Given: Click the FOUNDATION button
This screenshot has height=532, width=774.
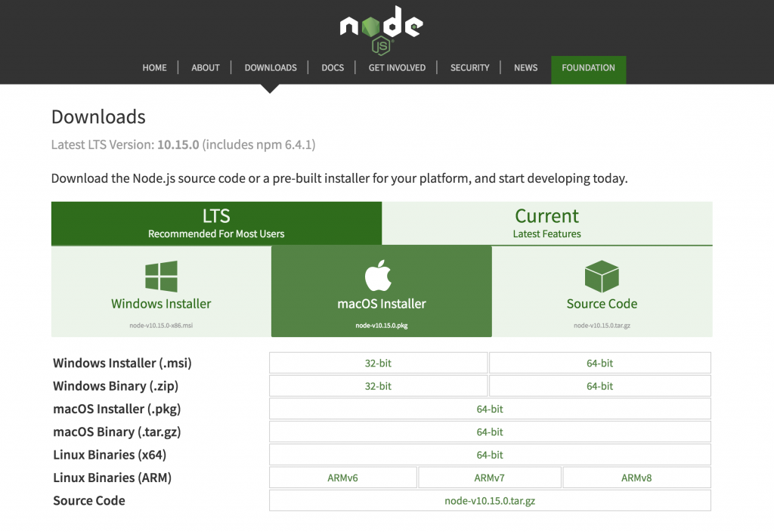Looking at the screenshot, I should pos(588,70).
